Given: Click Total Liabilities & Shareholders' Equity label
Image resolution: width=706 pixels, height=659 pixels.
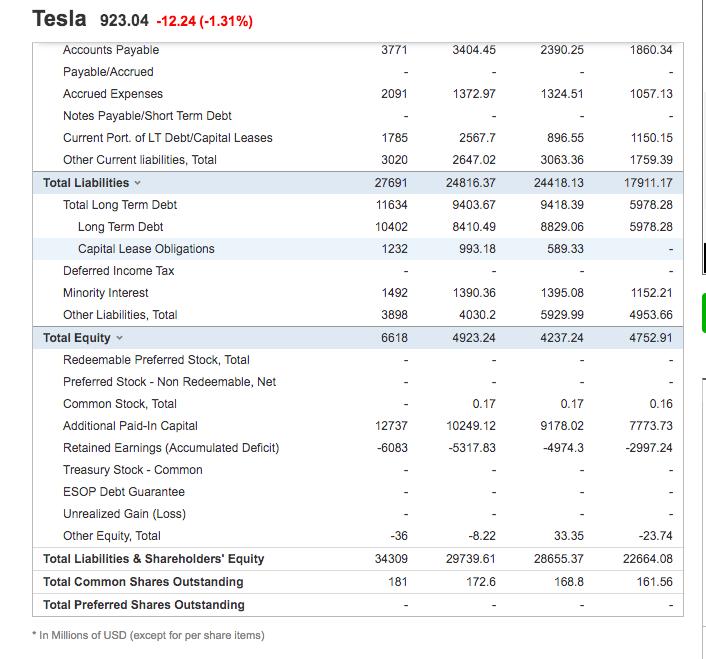Looking at the screenshot, I should coord(154,559).
